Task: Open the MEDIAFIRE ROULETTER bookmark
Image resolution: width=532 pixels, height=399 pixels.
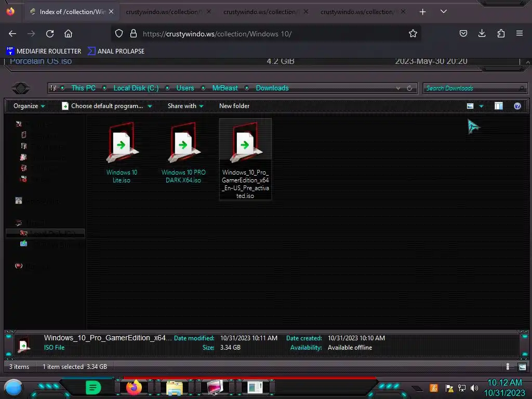Action: point(44,51)
